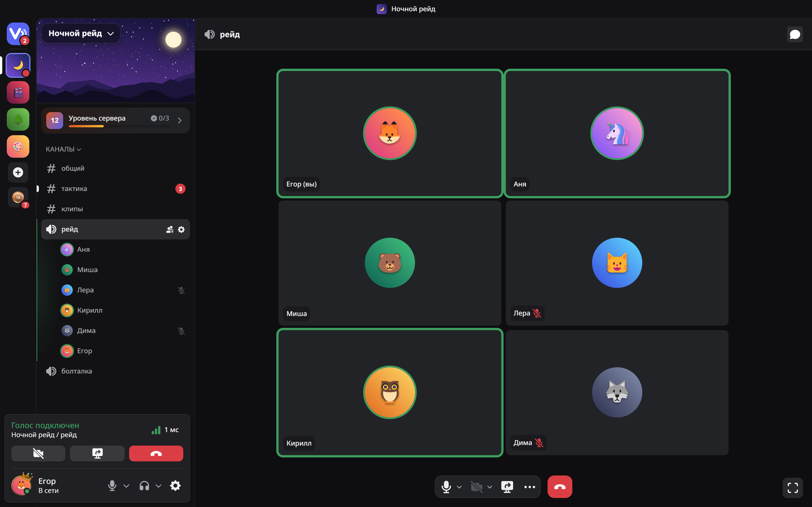Select Кирилл's video tile

[x=390, y=393]
